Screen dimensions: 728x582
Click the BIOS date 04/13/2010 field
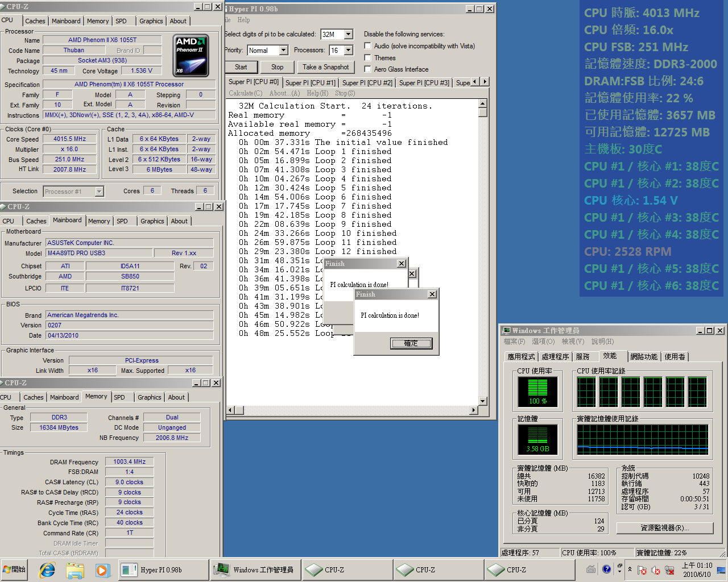point(129,335)
